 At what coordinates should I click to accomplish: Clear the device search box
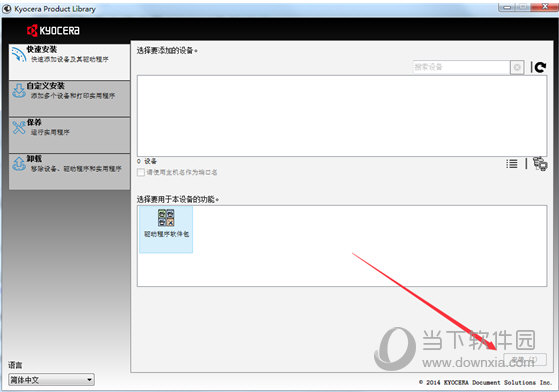click(x=517, y=67)
